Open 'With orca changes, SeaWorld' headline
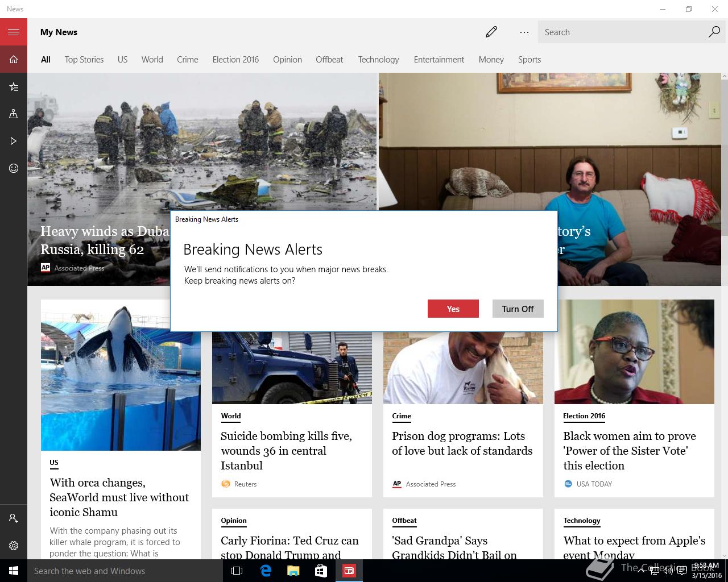Screen dimensions: 728x582 (119, 497)
